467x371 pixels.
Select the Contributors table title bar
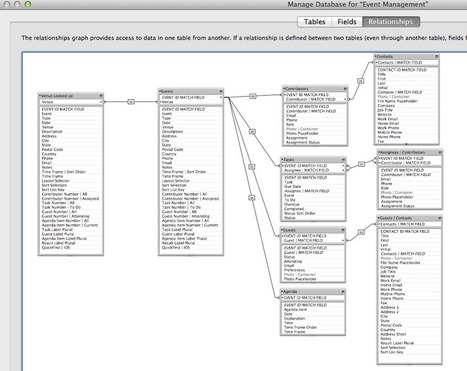(315, 89)
